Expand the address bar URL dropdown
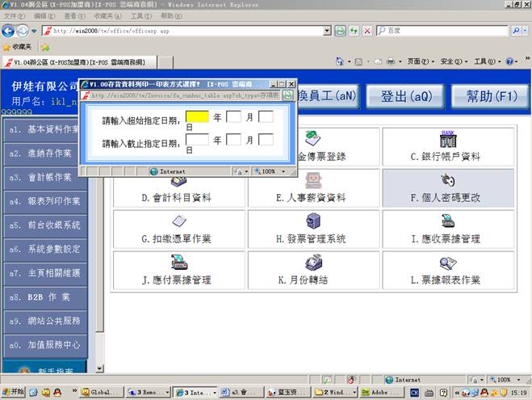 tap(328, 31)
